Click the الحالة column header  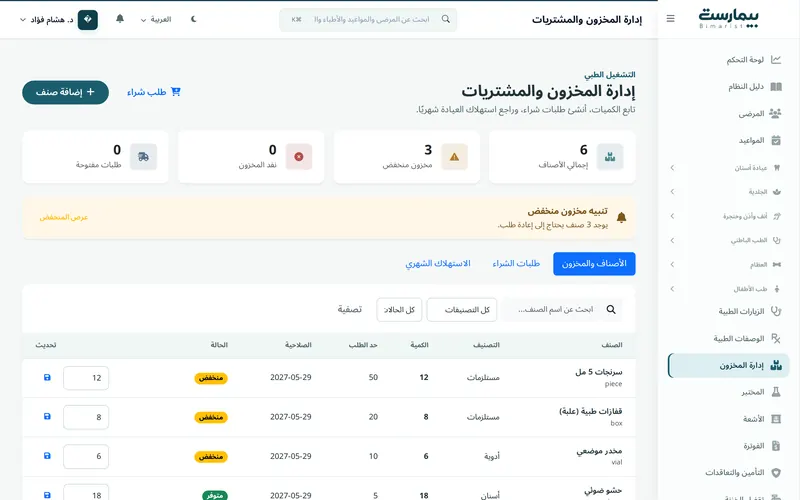coord(219,345)
